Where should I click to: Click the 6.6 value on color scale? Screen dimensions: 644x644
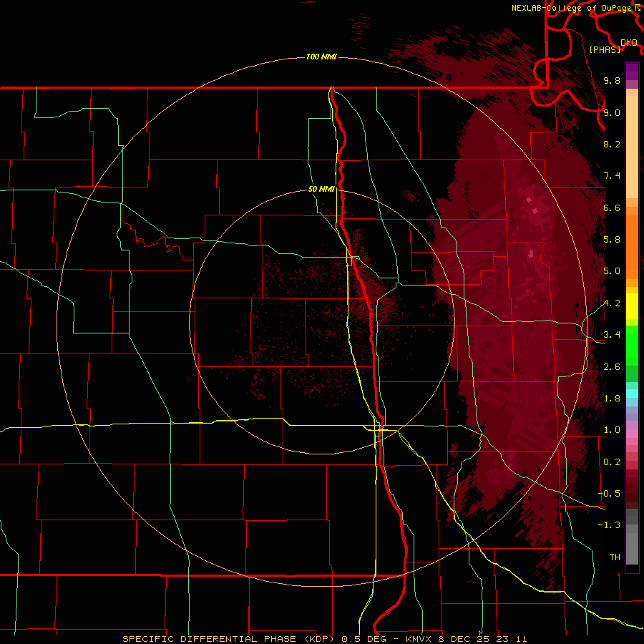click(x=612, y=208)
